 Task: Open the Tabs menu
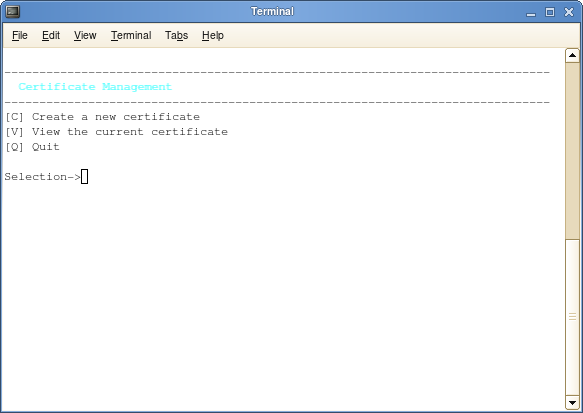pos(176,35)
